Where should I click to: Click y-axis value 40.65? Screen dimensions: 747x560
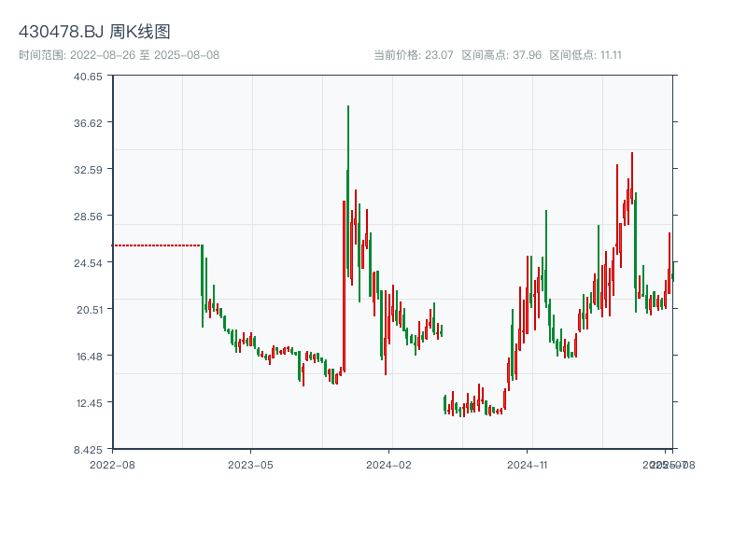pyautogui.click(x=88, y=77)
